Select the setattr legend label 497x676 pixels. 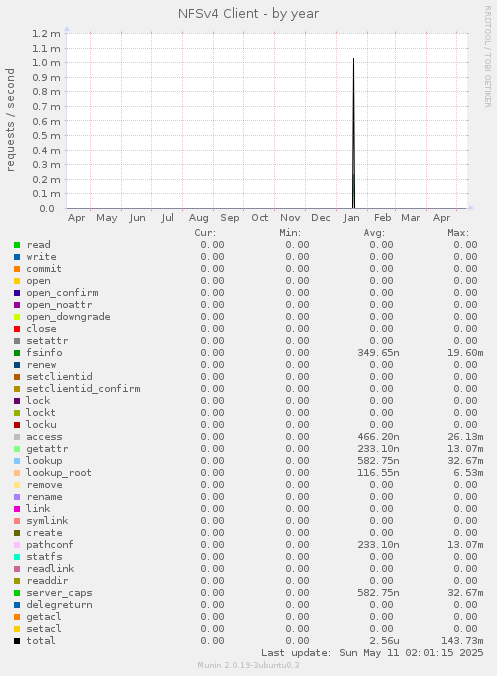pyautogui.click(x=47, y=341)
